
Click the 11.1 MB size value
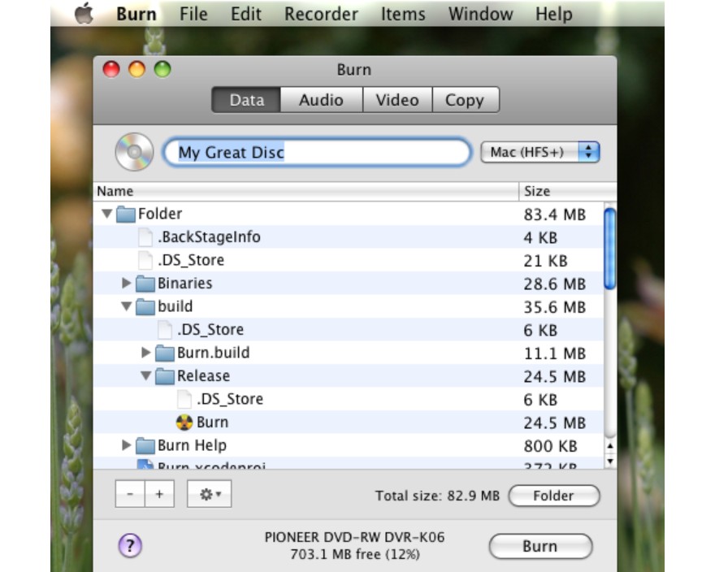click(554, 353)
